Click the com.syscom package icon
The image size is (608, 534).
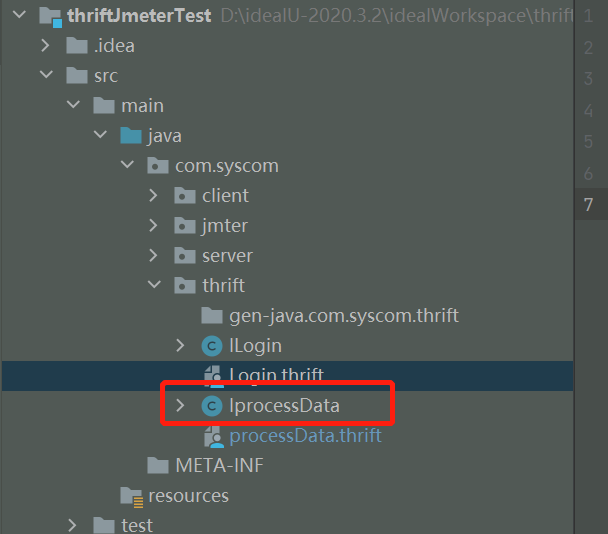coord(158,166)
